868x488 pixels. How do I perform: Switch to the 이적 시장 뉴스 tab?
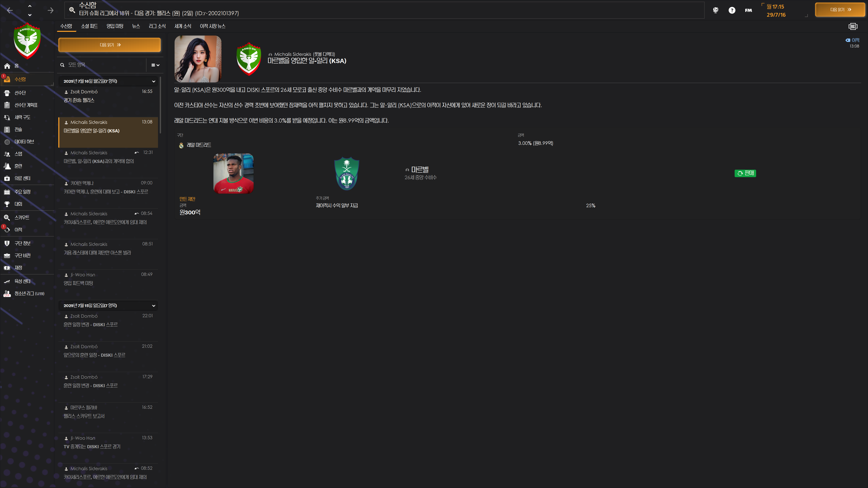coord(212,26)
